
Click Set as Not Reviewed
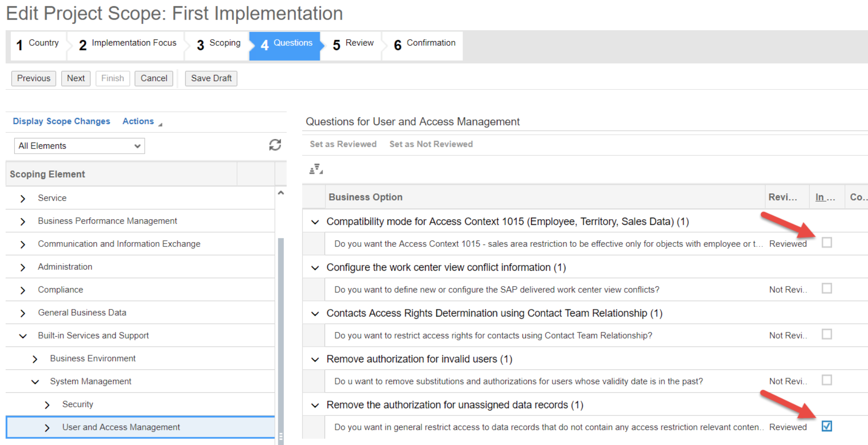(x=431, y=144)
